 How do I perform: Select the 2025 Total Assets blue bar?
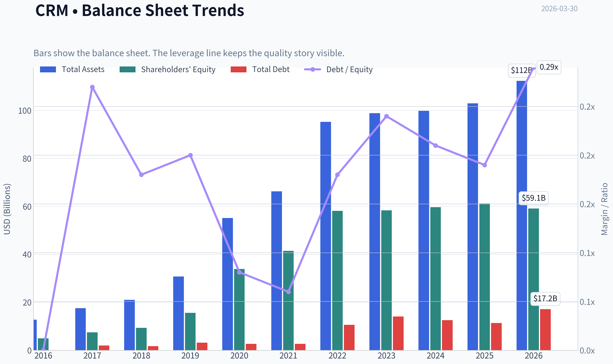(473, 227)
